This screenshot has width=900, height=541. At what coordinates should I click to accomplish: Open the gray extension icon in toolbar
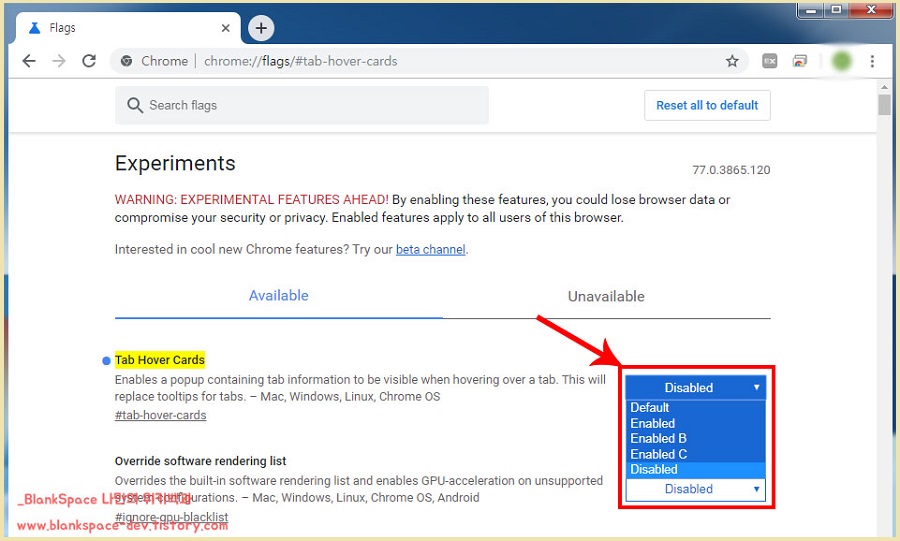point(769,61)
